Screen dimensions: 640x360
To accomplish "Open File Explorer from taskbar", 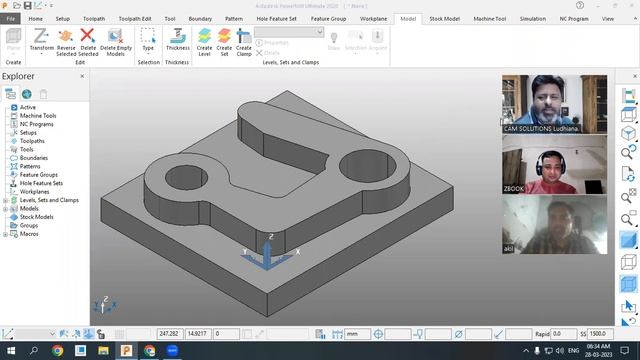I will 103,351.
